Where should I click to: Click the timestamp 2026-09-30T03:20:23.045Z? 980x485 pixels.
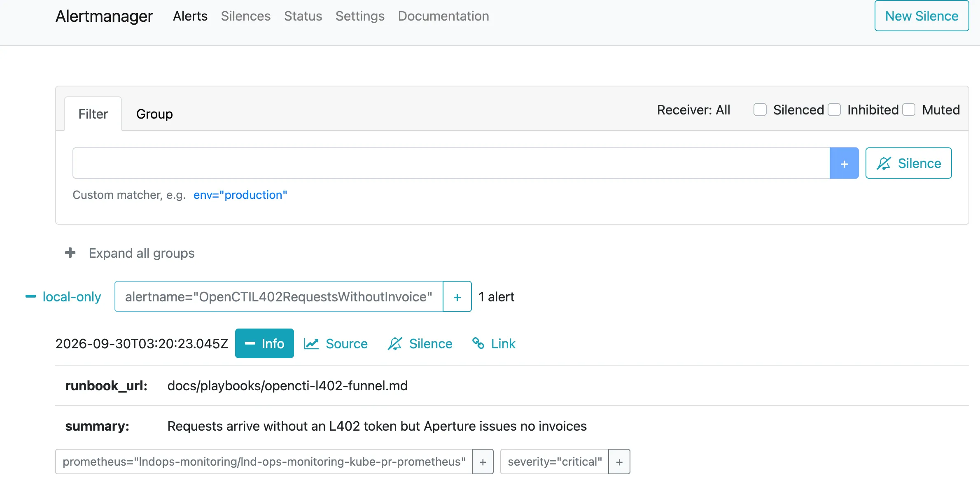point(142,343)
